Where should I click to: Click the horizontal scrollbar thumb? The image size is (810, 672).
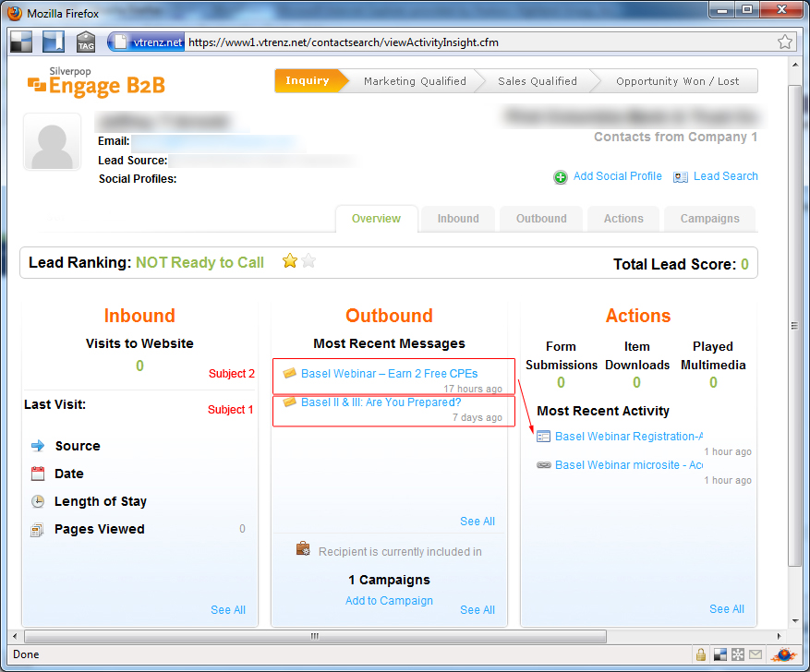[x=315, y=636]
